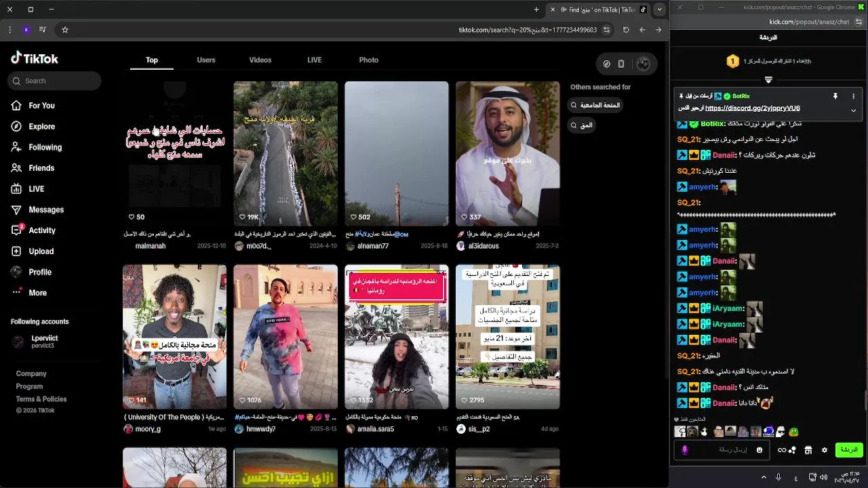
Task: Open the Upload page
Action: coord(32,251)
